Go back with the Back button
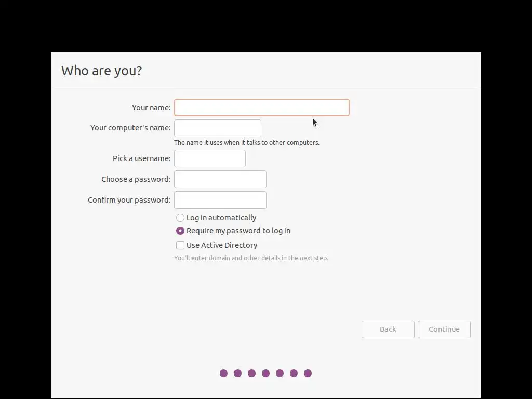 [388, 329]
